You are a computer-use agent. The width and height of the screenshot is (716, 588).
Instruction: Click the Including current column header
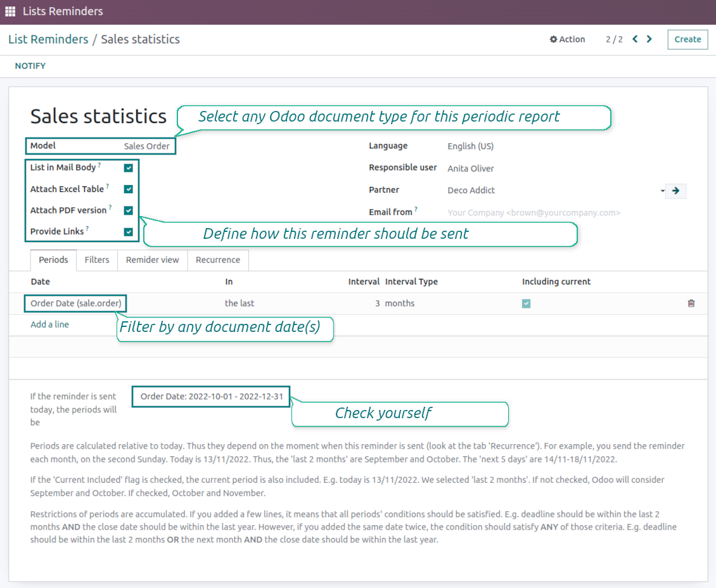[556, 282]
